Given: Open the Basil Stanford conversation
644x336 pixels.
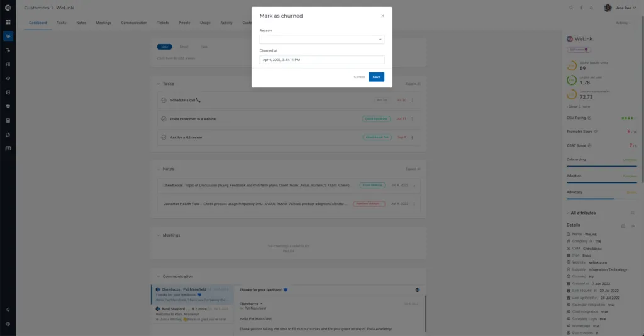Looking at the screenshot, I should 192,314.
